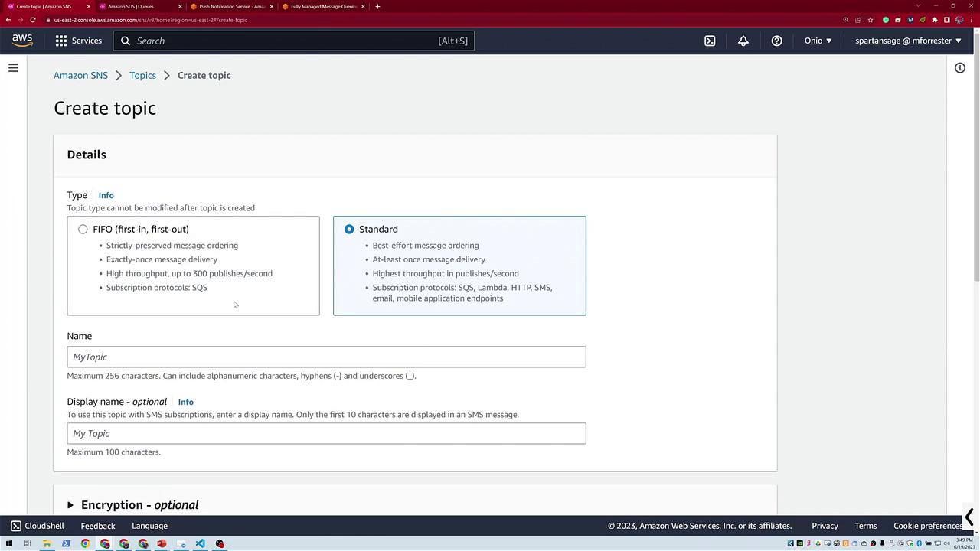This screenshot has width=980, height=551.
Task: Open Info link next to Display name
Action: pyautogui.click(x=185, y=402)
